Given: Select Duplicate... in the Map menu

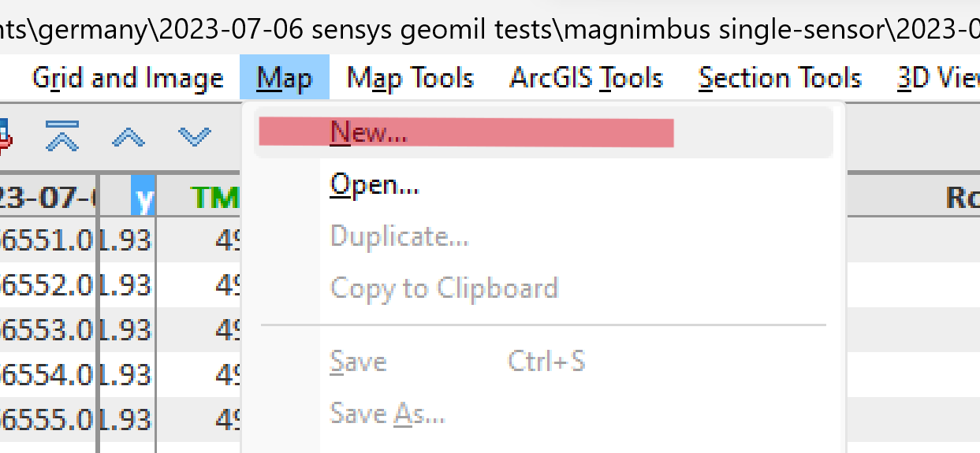Looking at the screenshot, I should [400, 236].
